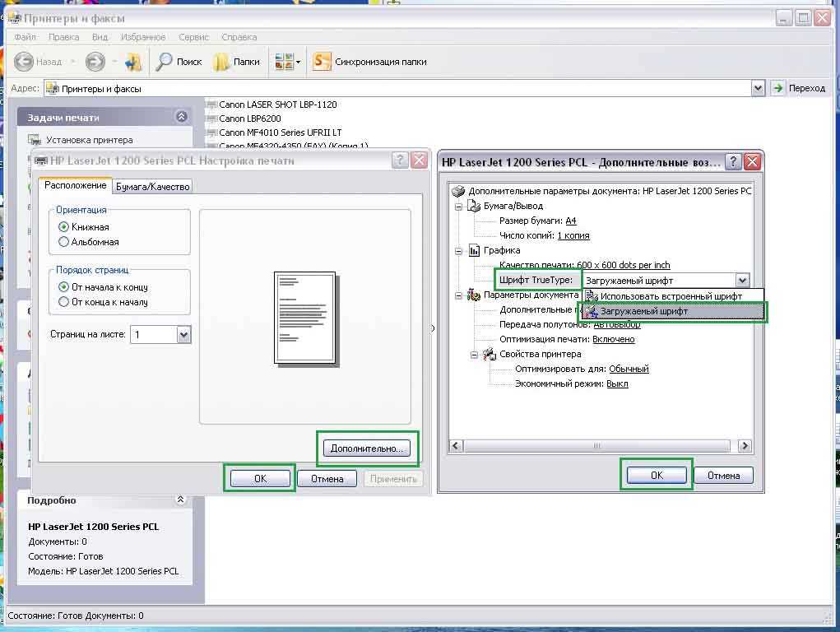Click the Шрифт TrueType label

pyautogui.click(x=535, y=280)
